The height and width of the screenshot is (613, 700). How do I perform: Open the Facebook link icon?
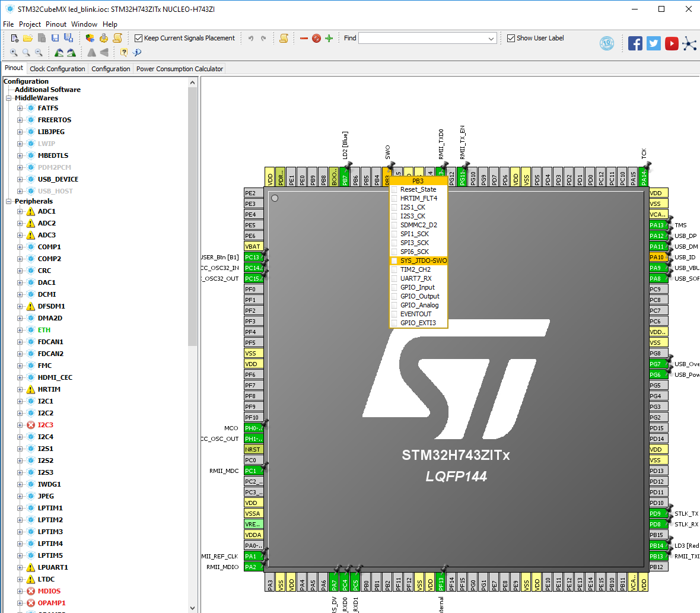(x=635, y=43)
